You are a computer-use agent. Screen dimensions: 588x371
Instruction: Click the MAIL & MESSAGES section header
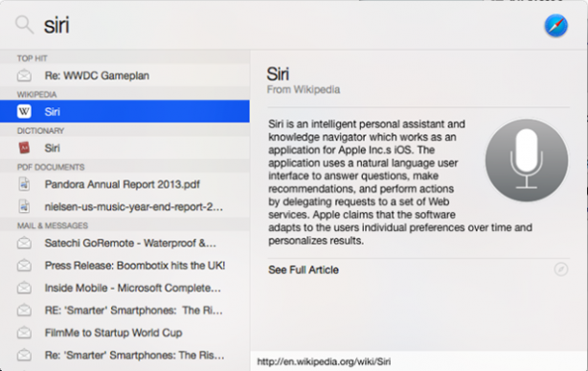point(53,225)
